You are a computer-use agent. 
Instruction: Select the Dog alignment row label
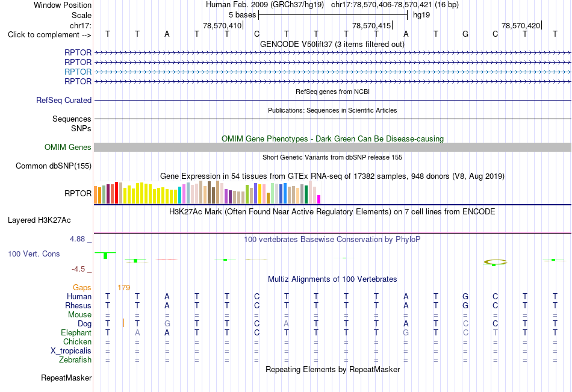click(84, 324)
